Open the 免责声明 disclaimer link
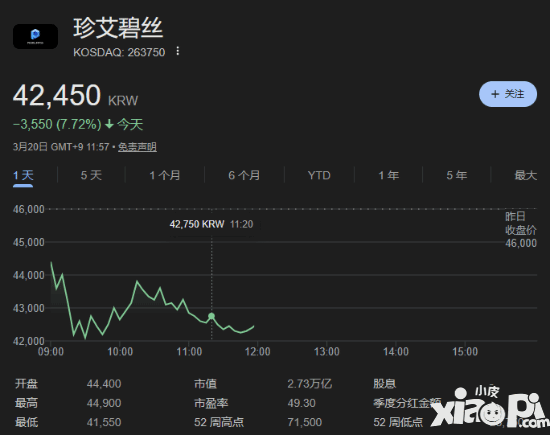 (137, 147)
